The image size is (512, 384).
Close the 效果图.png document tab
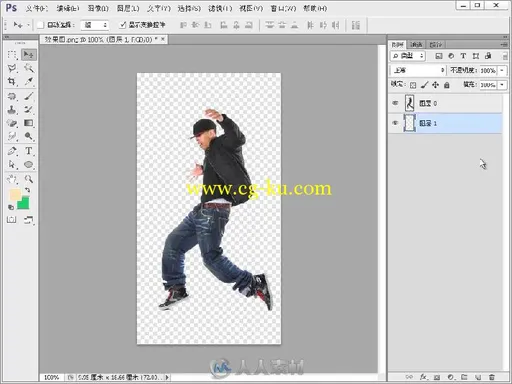click(x=163, y=39)
